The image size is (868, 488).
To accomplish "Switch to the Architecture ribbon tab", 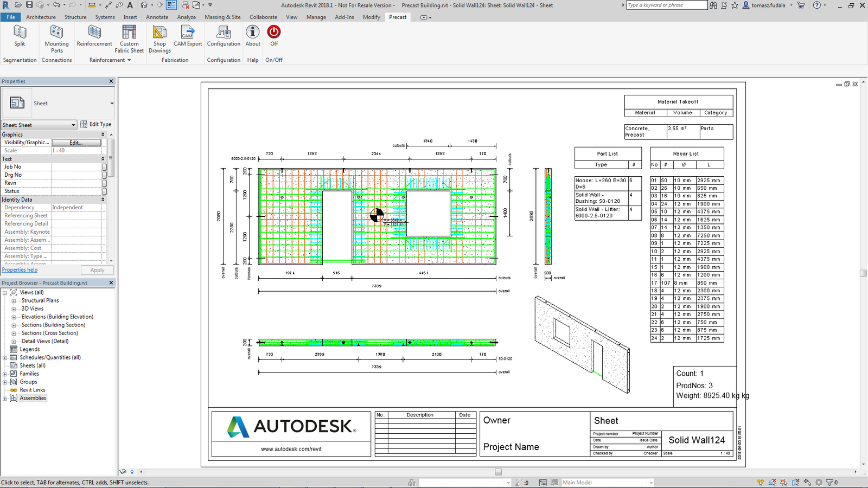I will (41, 17).
